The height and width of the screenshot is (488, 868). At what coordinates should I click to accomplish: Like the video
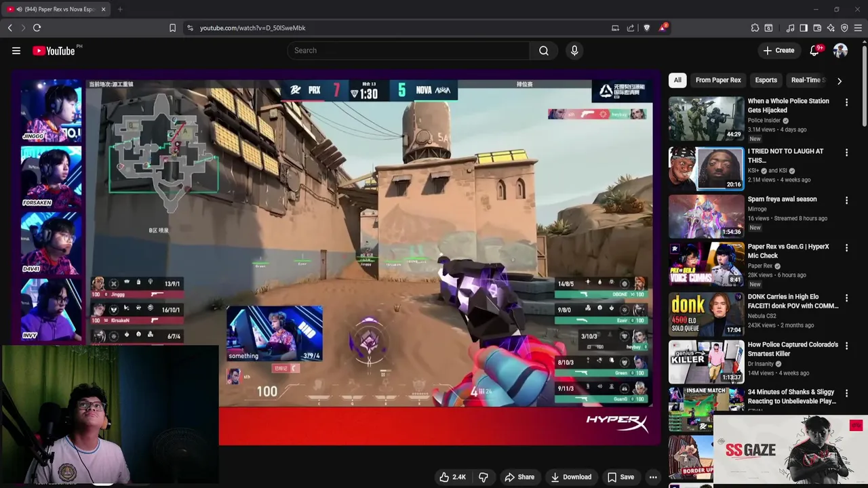pyautogui.click(x=452, y=477)
